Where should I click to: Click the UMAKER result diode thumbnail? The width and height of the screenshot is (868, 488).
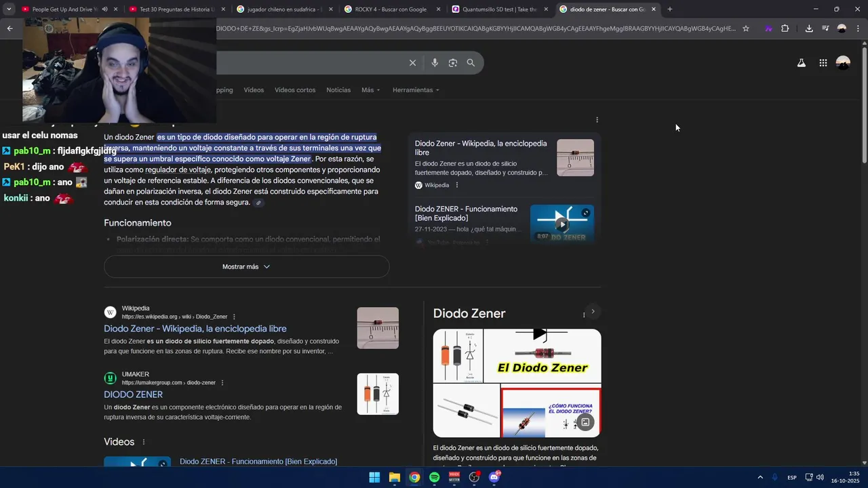click(378, 394)
